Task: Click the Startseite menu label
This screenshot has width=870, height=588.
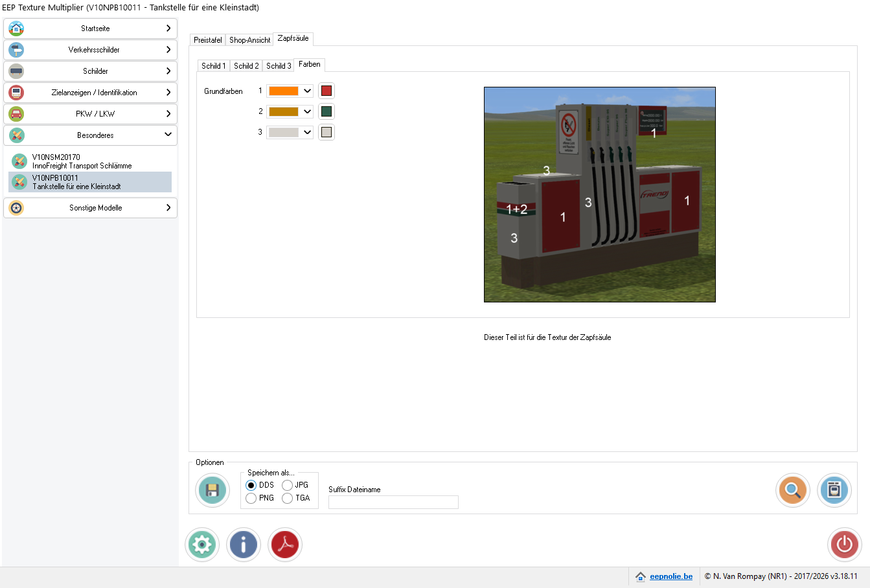Action: pos(95,28)
